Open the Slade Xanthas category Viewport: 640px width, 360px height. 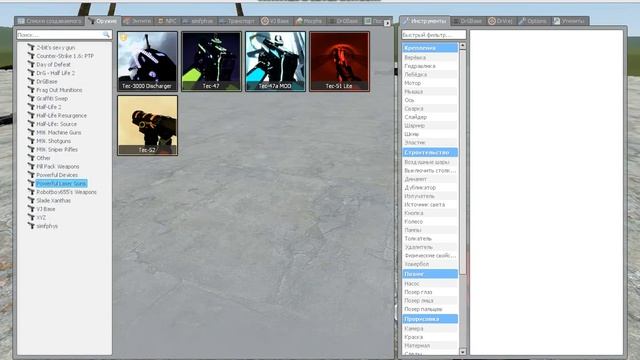click(x=53, y=200)
